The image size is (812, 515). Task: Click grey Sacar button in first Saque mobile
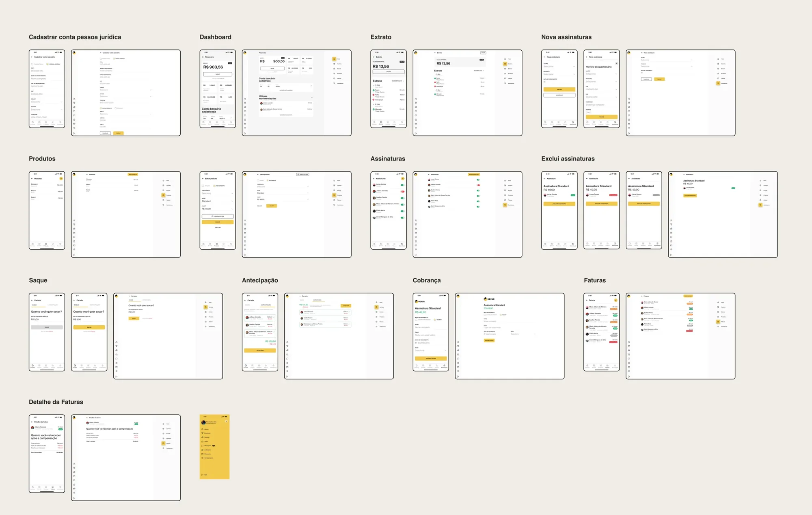click(x=47, y=327)
